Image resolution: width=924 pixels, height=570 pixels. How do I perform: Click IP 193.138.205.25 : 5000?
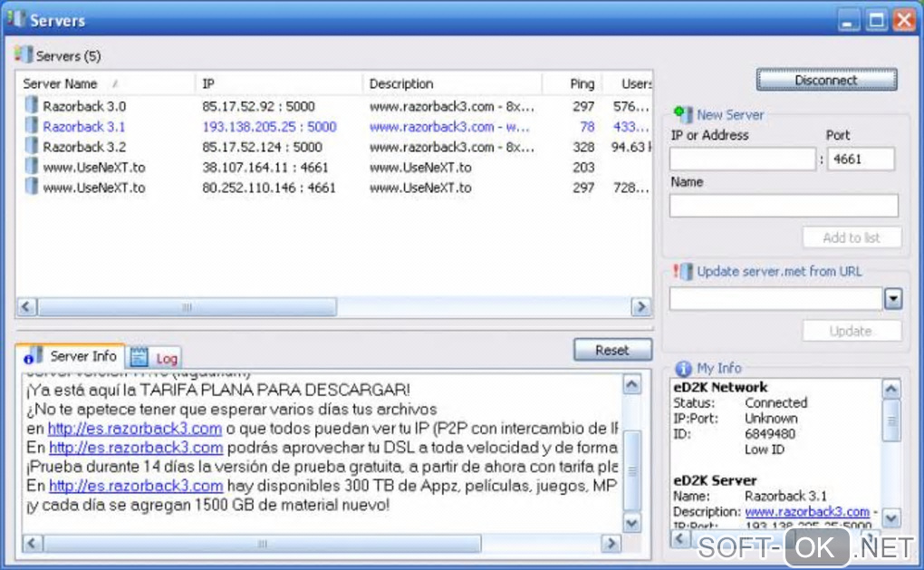269,127
